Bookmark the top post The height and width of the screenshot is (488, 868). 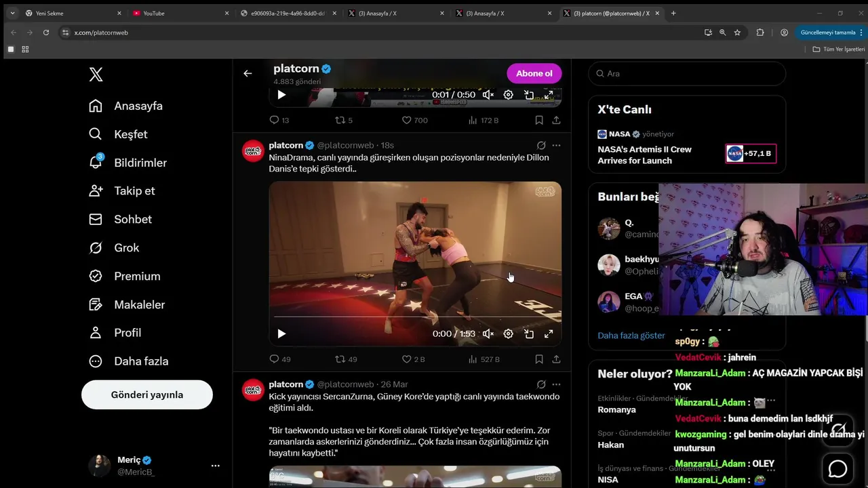(x=539, y=120)
